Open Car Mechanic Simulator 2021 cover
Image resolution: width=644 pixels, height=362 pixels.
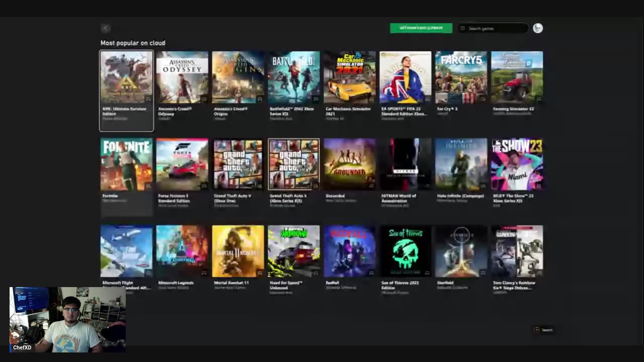point(350,77)
